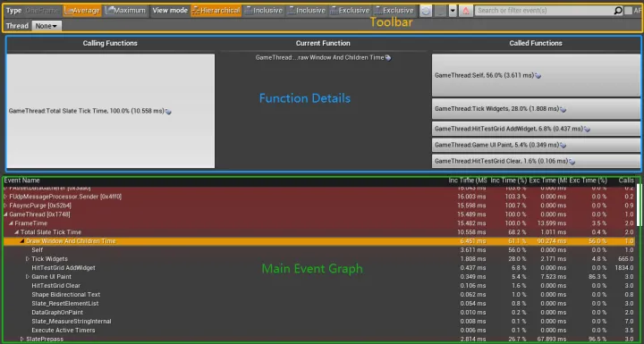Image resolution: width=644 pixels, height=344 pixels.
Task: Click the Search or filter events field
Action: (544, 11)
